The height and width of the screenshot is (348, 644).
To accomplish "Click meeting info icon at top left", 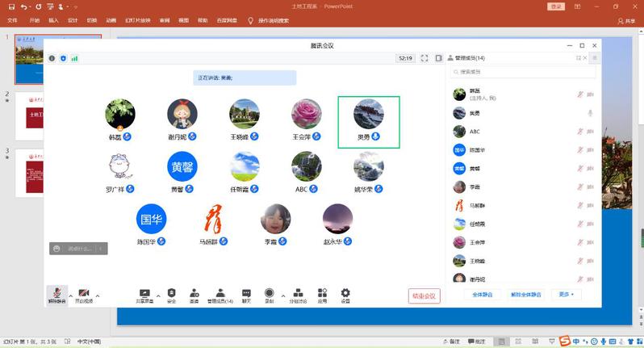I will coord(52,58).
